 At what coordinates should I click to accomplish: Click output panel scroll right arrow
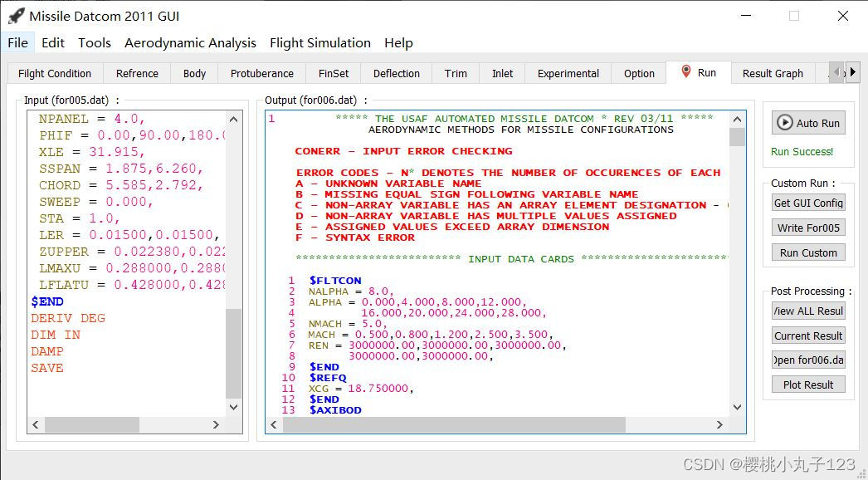coord(719,424)
